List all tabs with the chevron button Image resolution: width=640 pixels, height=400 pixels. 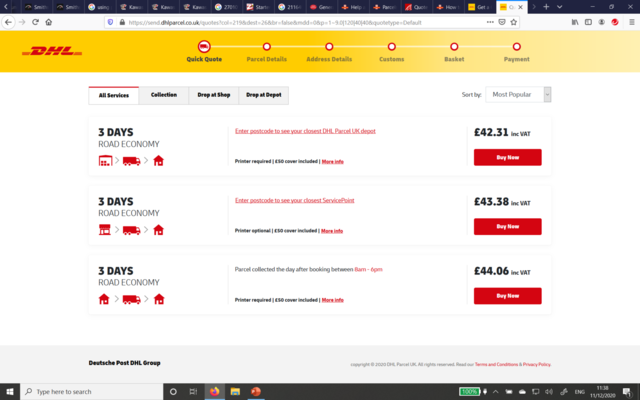point(560,7)
